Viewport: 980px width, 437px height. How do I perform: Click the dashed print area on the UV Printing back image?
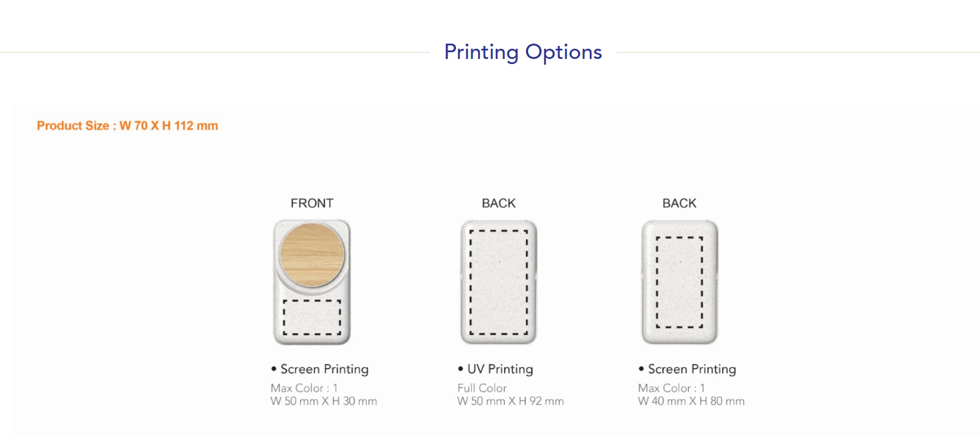coord(498,282)
